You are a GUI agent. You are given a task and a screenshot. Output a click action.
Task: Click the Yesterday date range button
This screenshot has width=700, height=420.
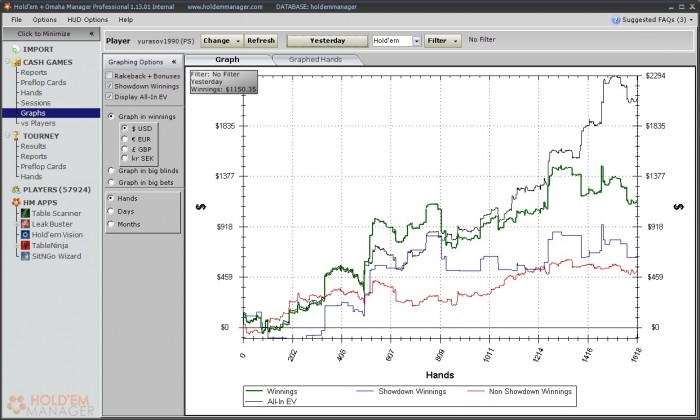pyautogui.click(x=325, y=41)
